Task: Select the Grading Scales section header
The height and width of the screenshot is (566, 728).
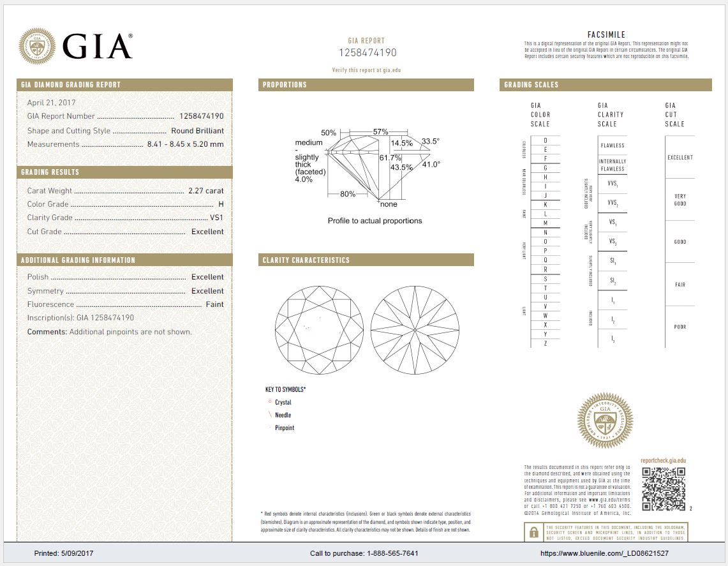Action: click(x=605, y=84)
